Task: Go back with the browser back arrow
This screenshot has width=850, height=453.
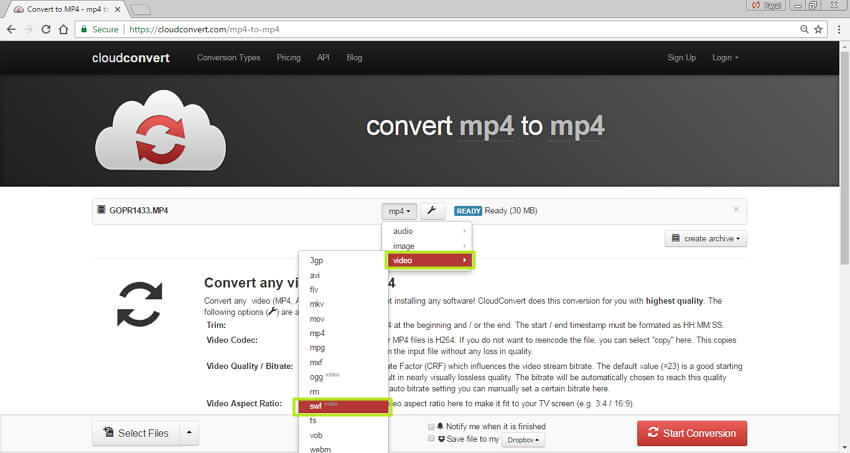Action: click(11, 30)
